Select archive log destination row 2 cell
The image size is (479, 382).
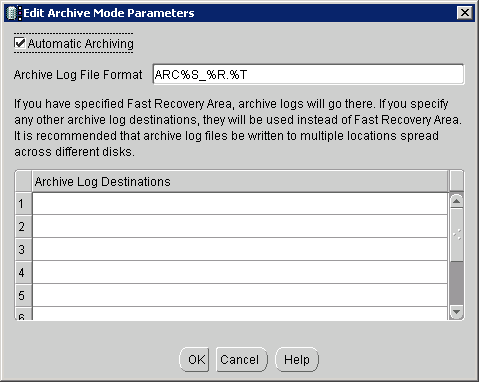240,226
